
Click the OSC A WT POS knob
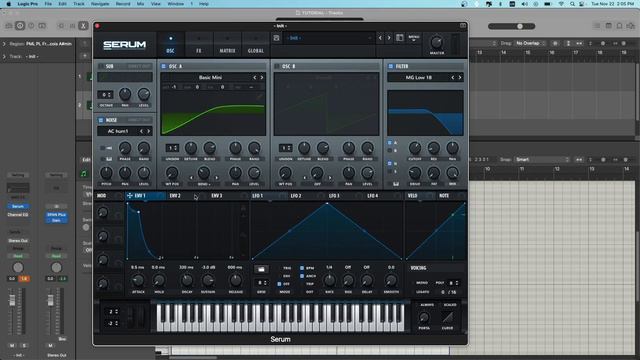click(x=172, y=173)
